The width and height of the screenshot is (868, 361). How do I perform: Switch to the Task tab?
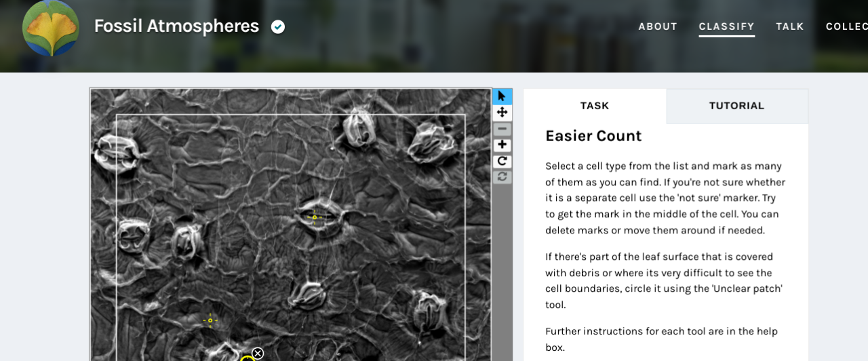(x=595, y=106)
